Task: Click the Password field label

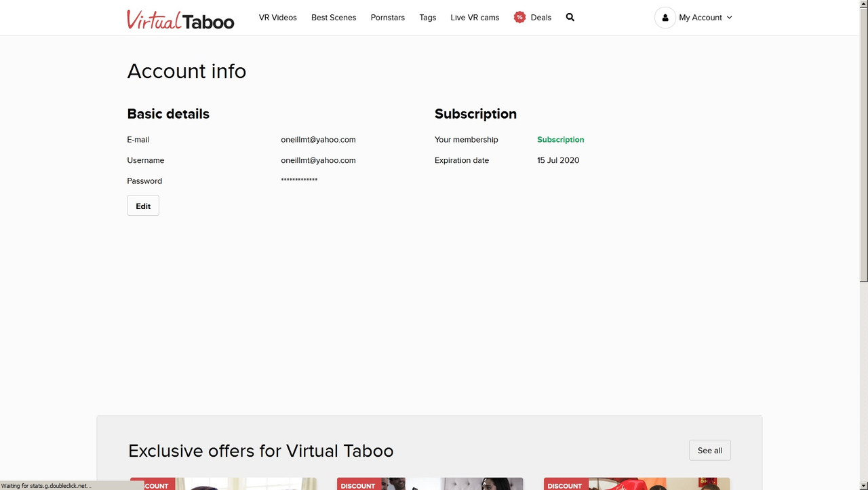Action: tap(144, 181)
